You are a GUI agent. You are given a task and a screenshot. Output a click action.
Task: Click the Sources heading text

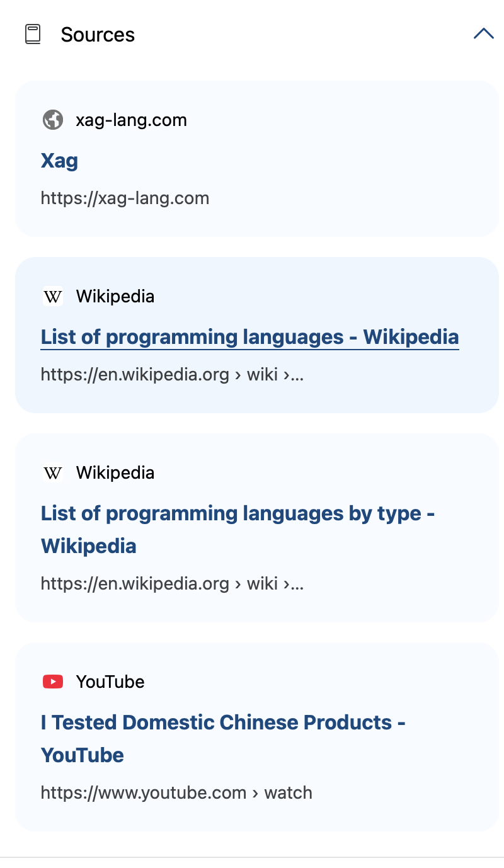[98, 35]
